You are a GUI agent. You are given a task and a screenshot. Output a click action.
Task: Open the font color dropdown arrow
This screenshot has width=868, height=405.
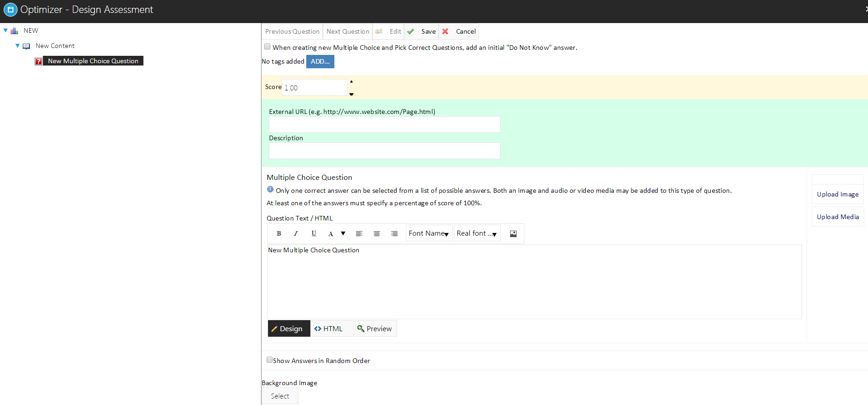(343, 233)
